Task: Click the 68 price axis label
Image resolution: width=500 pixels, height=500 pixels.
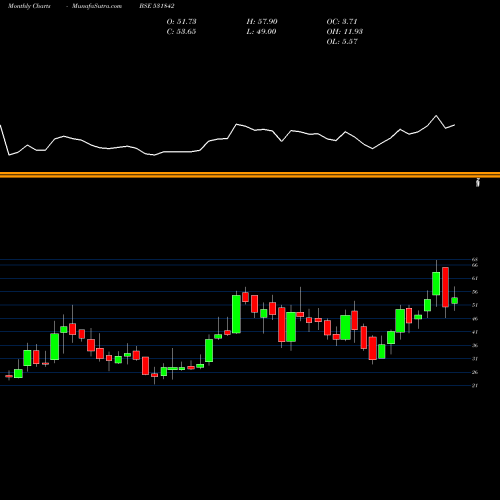Action: click(475, 259)
